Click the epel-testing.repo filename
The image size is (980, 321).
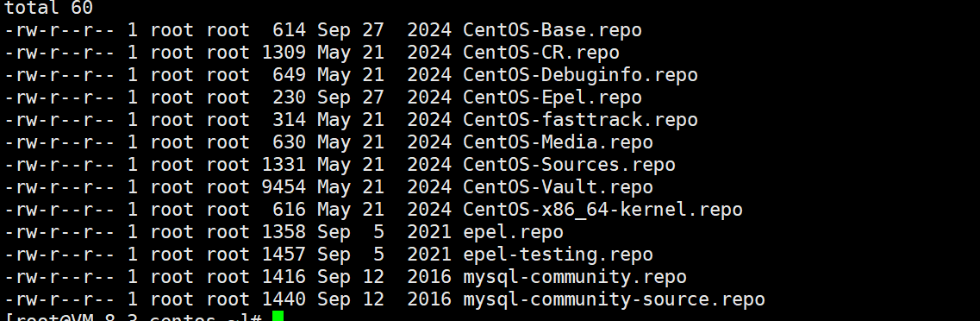pos(559,255)
